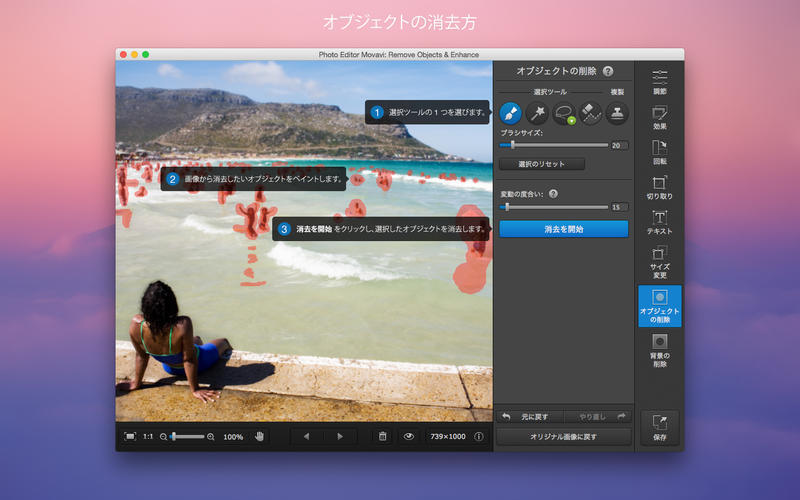The width and height of the screenshot is (800, 500).
Task: Switch to the 切り取り crop tab
Action: 660,187
